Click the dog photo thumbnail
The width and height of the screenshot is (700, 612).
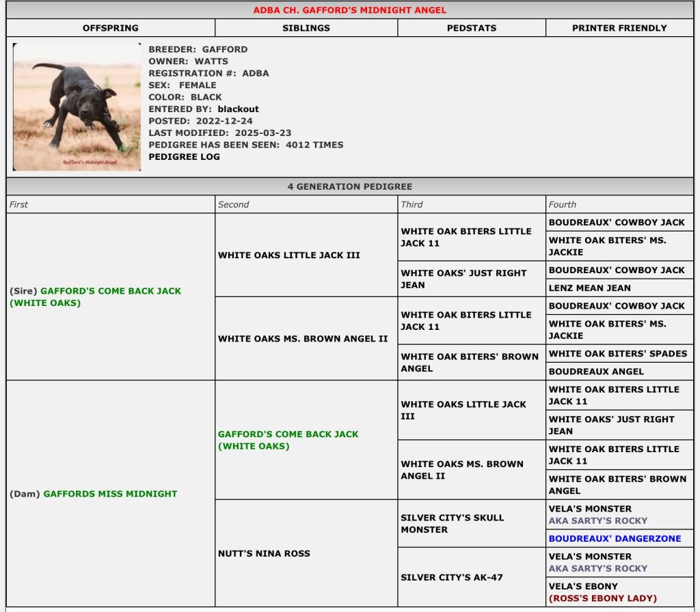point(77,107)
